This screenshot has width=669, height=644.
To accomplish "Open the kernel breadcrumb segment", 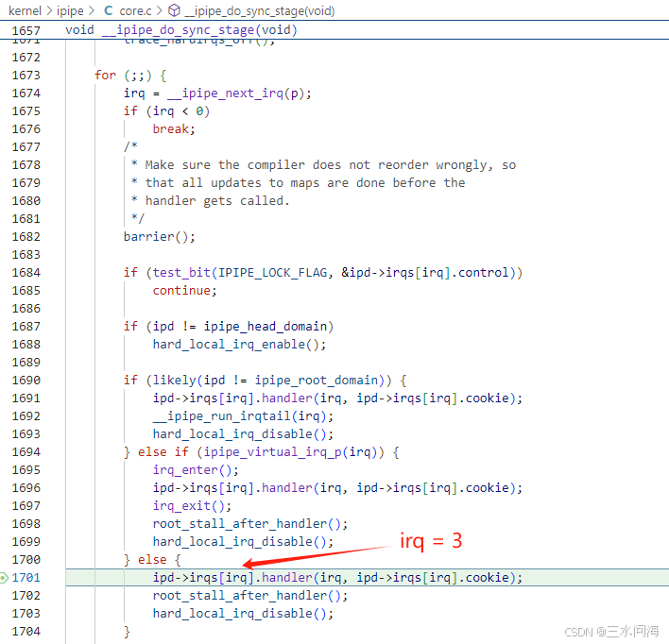I will click(x=25, y=10).
